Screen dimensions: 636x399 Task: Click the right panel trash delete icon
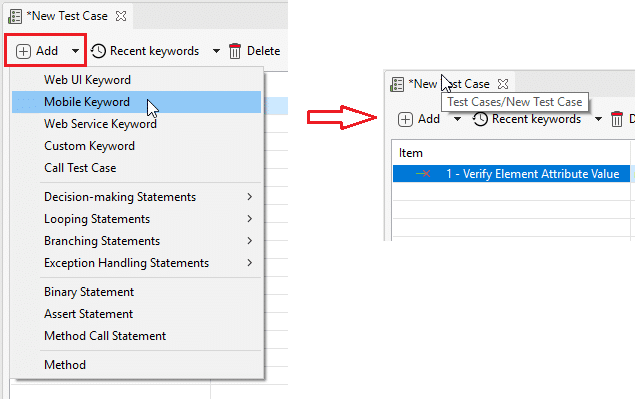coord(617,119)
